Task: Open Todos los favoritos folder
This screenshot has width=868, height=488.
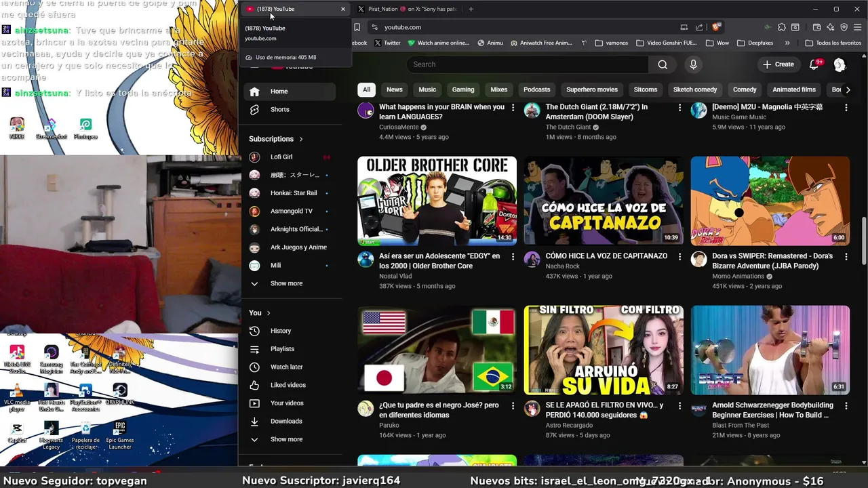Action: [x=833, y=43]
